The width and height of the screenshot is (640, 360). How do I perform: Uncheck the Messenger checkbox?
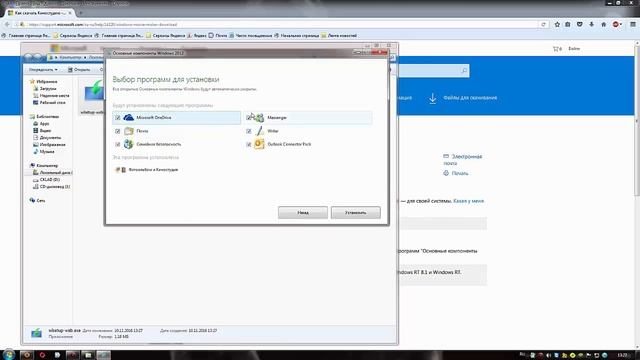coord(249,118)
